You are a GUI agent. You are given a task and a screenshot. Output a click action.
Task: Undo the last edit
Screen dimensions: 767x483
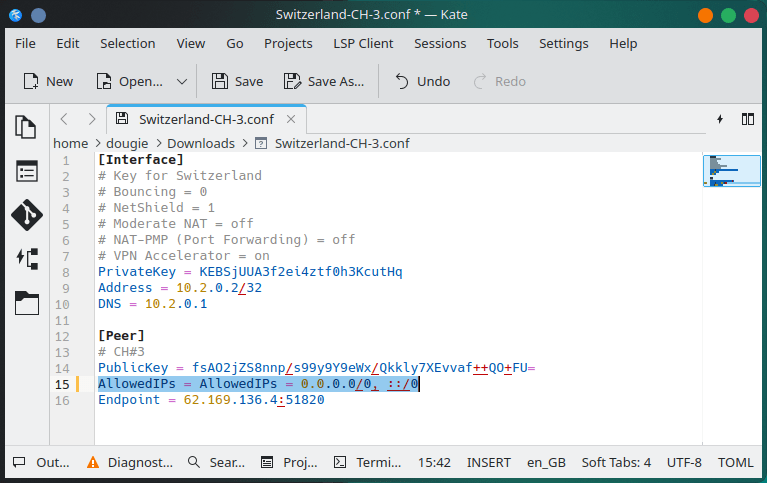(x=423, y=81)
